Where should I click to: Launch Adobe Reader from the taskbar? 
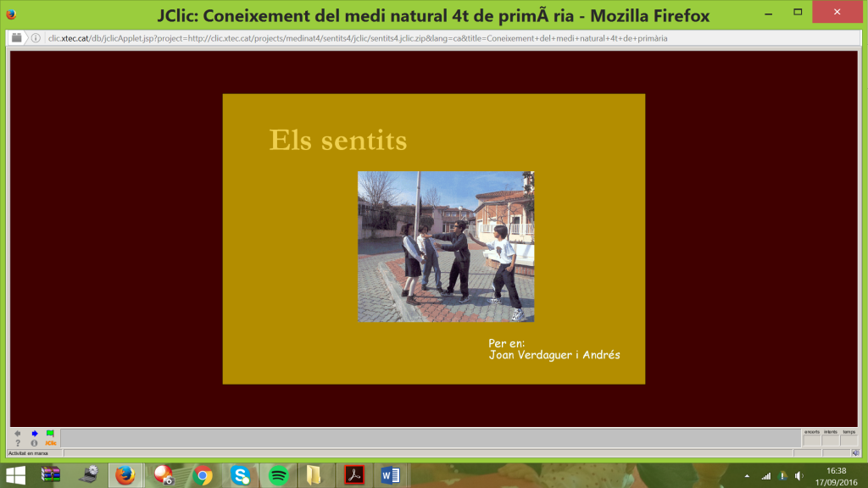pos(354,475)
